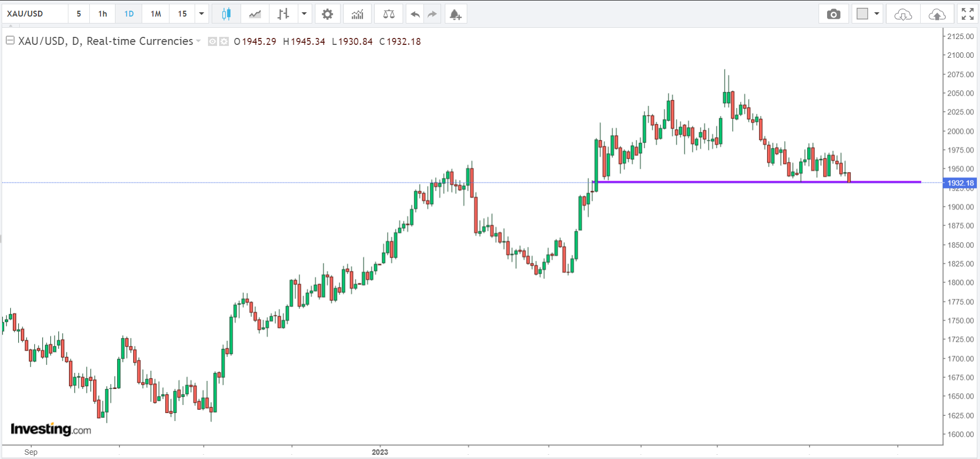Open chart properties gear icon in toolbar
The image size is (980, 459).
tap(327, 14)
